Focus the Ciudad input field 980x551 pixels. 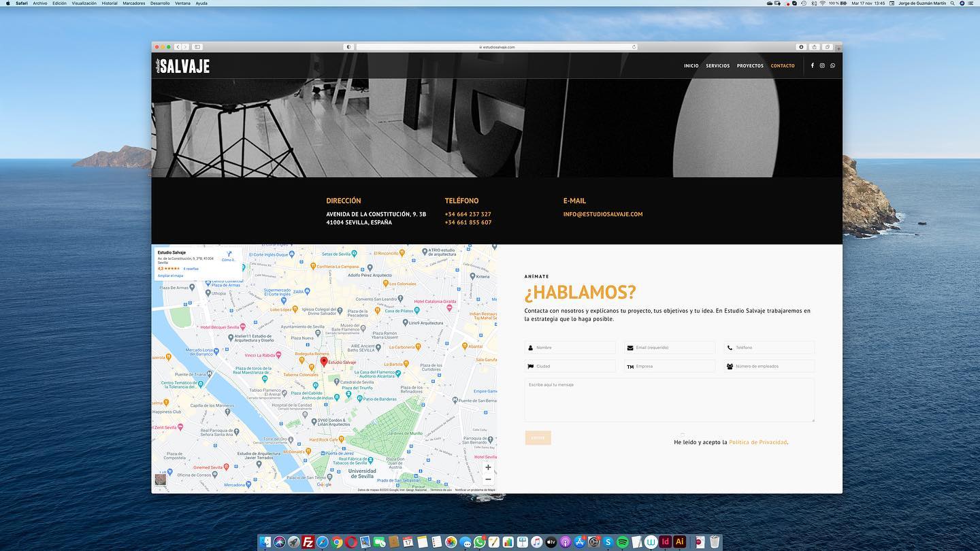tap(570, 366)
